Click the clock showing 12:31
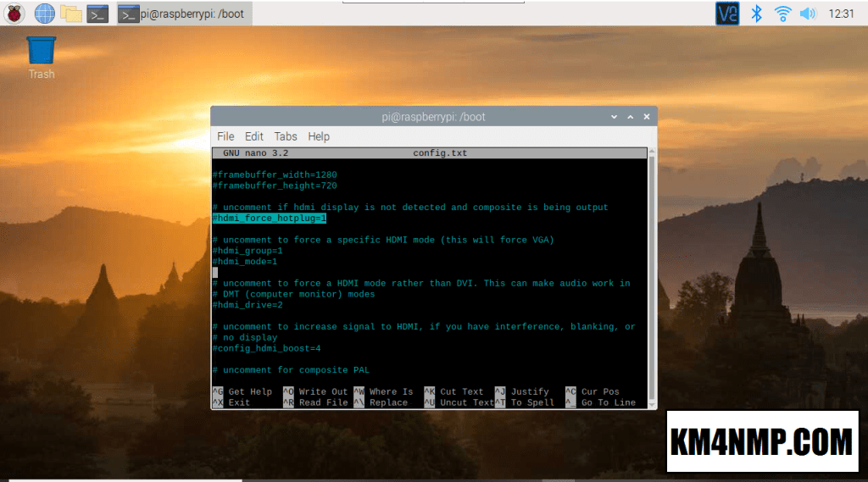Viewport: 868px width, 482px height. [842, 14]
